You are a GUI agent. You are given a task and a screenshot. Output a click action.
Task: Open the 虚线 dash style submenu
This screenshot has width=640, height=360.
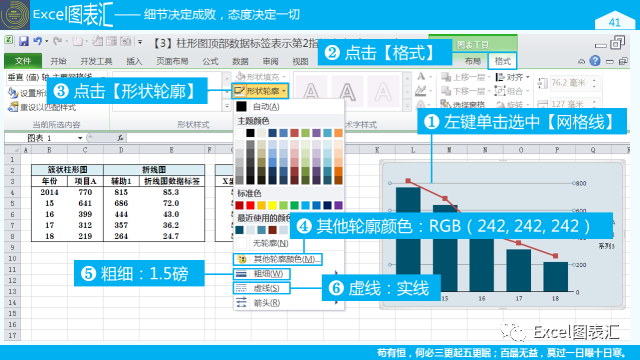click(262, 288)
